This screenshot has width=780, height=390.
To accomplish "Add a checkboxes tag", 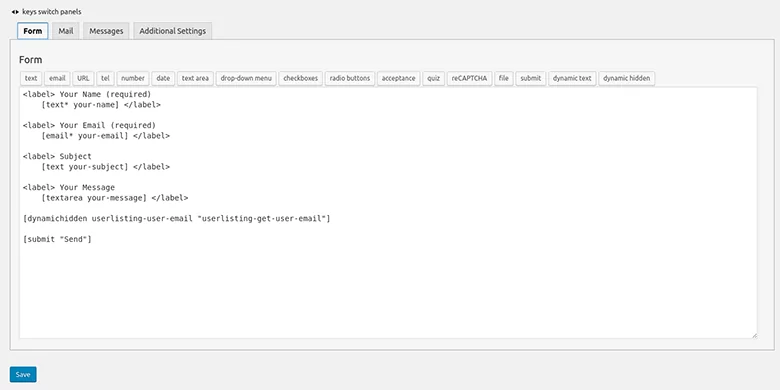I will point(300,78).
